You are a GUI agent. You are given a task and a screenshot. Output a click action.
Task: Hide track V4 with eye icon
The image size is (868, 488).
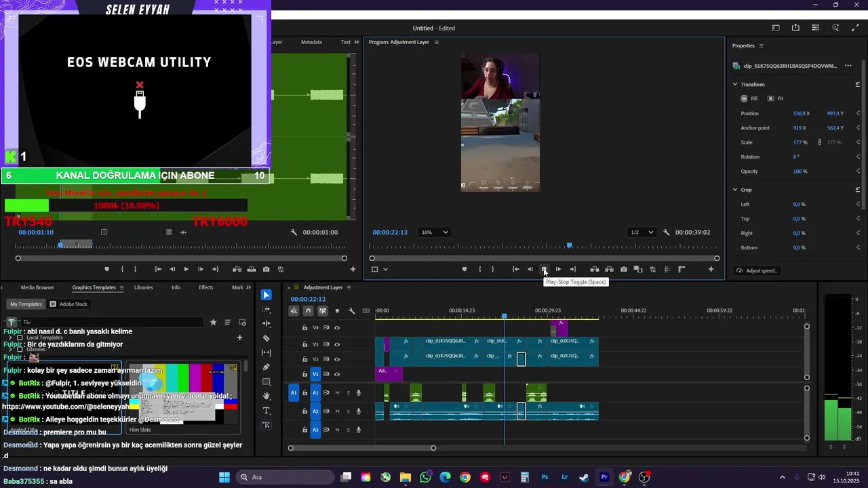[337, 328]
